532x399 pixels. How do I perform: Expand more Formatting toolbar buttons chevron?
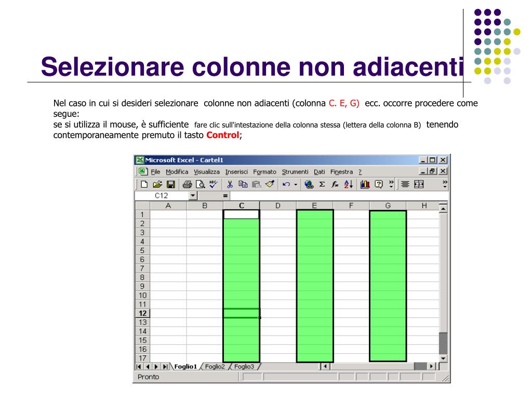coord(445,184)
